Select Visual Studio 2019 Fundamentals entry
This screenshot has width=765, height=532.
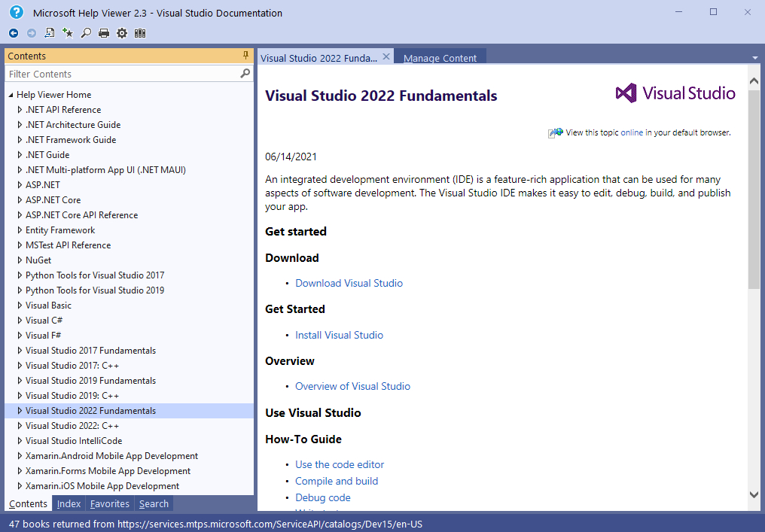pyautogui.click(x=91, y=381)
